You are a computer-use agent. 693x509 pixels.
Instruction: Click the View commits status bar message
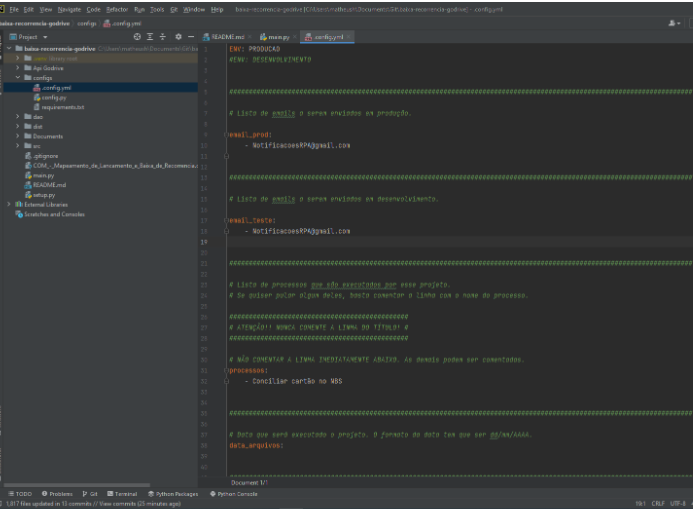(x=94, y=503)
